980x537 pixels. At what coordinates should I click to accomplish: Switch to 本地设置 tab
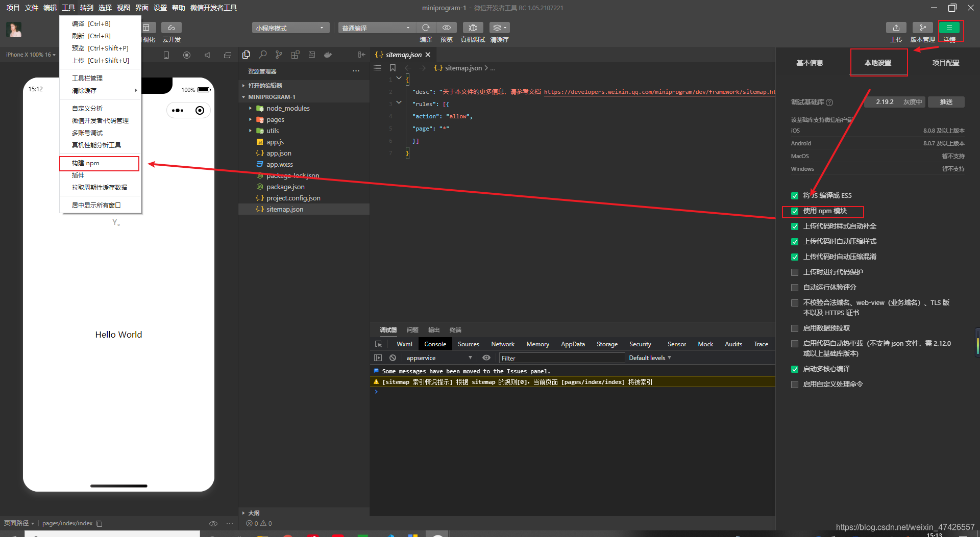tap(878, 63)
